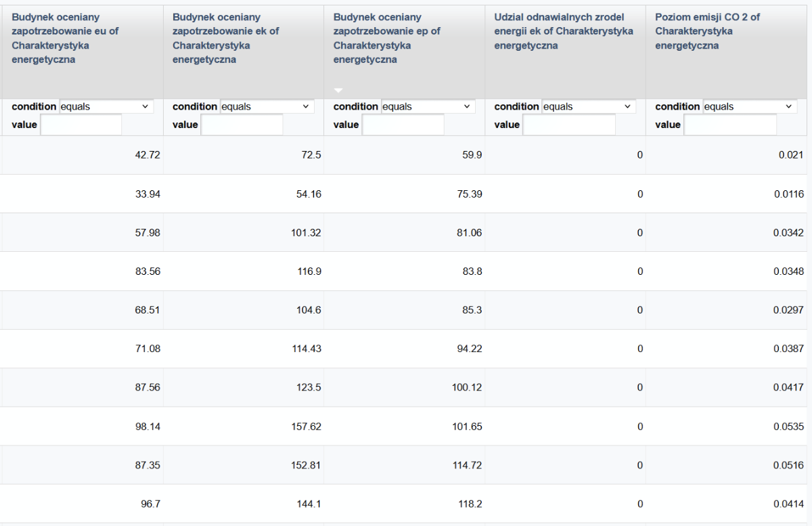Click value filter field for zapotrzebowanie eu column
This screenshot has height=526, width=812.
[81, 125]
